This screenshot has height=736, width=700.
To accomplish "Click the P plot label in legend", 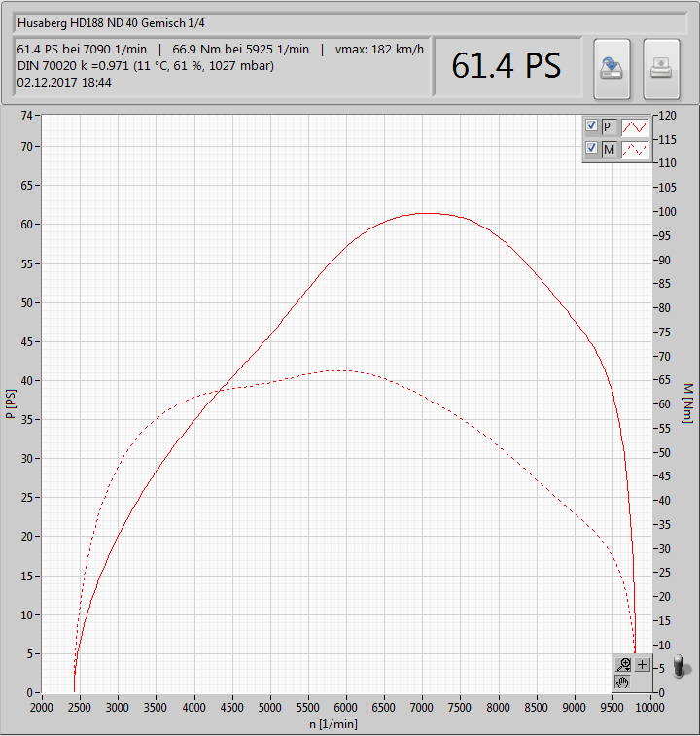I will [x=608, y=126].
